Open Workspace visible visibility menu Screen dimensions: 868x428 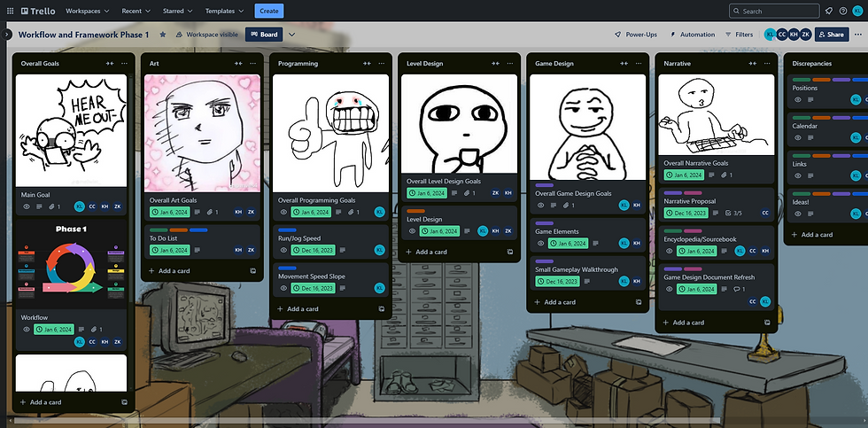206,35
